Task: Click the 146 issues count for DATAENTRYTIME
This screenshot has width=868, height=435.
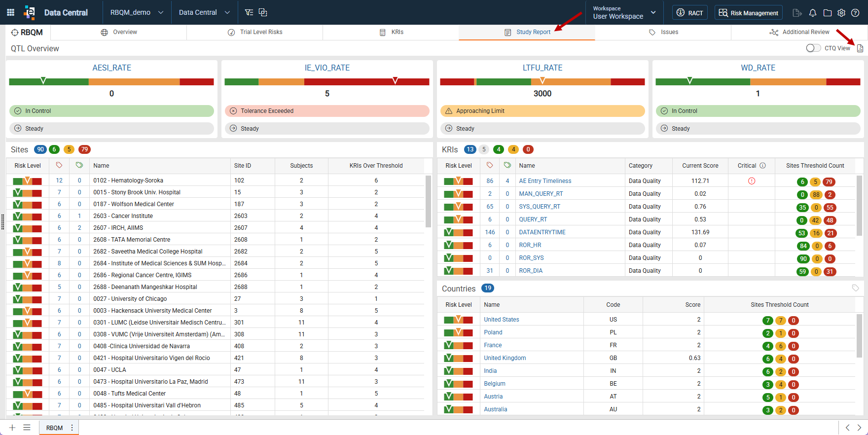Action: pyautogui.click(x=490, y=232)
